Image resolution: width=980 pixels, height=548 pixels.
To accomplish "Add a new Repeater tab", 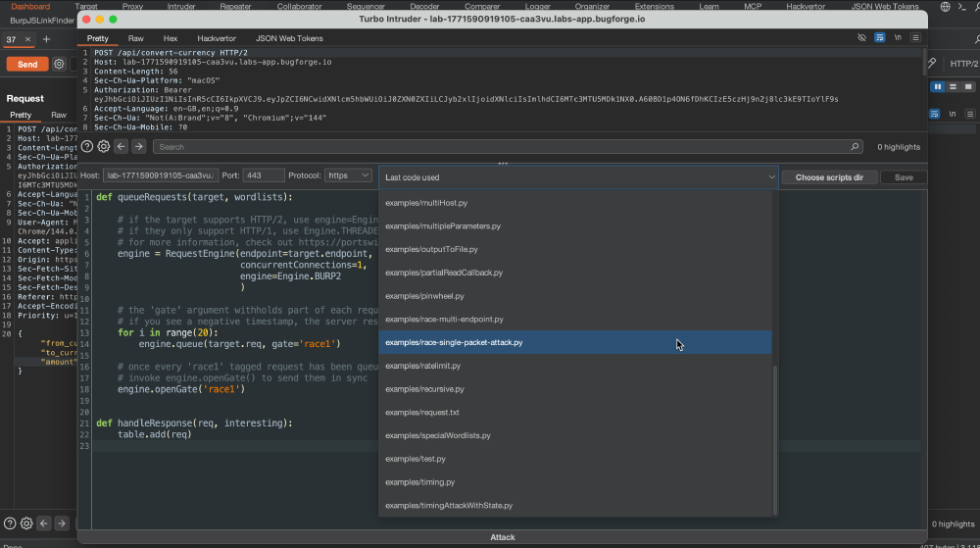I will point(46,39).
